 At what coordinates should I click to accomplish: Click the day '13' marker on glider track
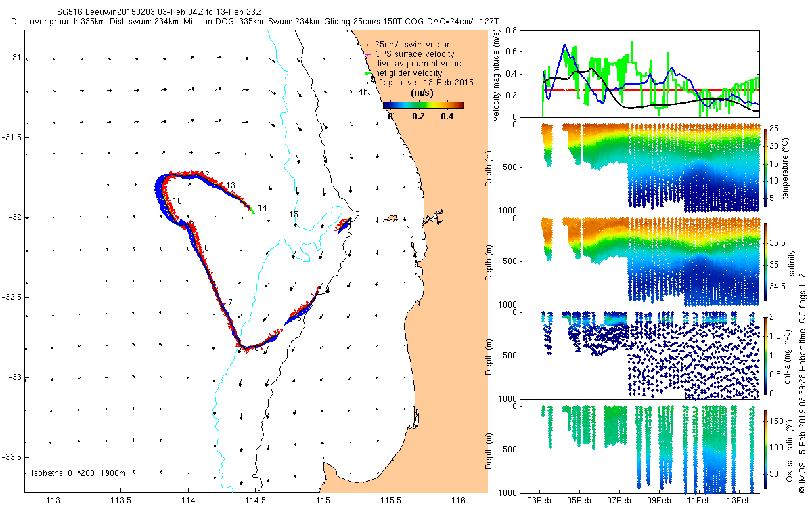click(x=231, y=186)
